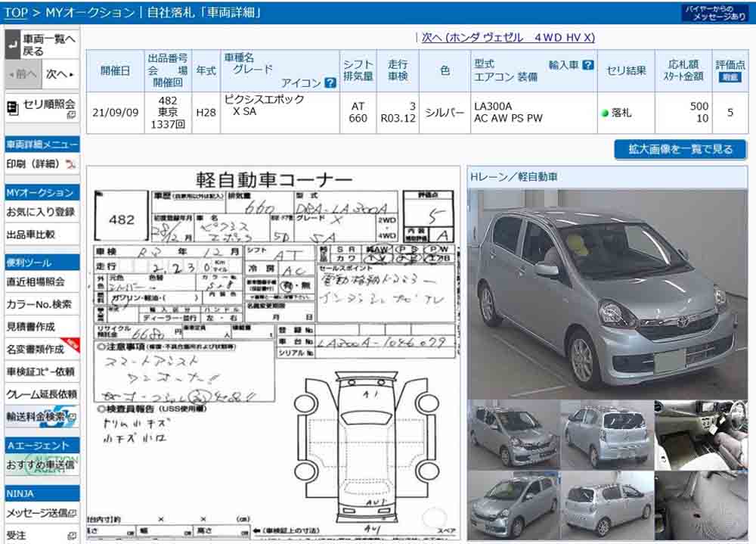Click the PDF icon beside 印刷（詳細）
The image size is (756, 544).
pyautogui.click(x=70, y=164)
